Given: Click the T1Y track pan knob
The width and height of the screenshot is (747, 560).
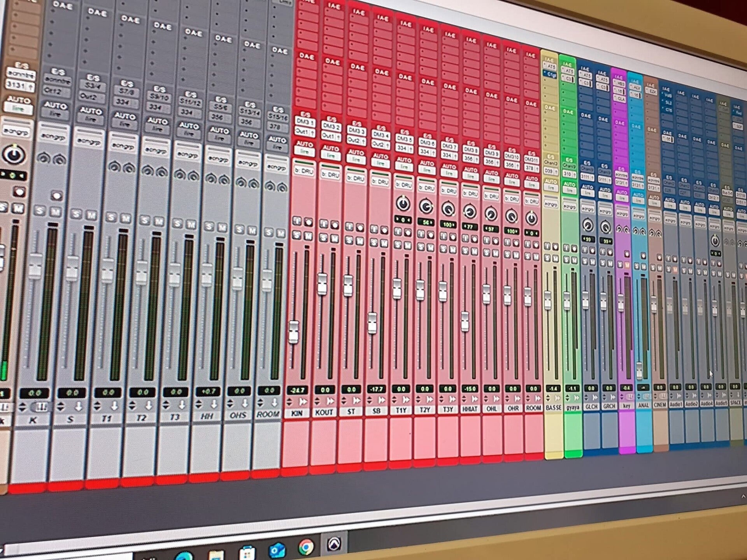Looking at the screenshot, I should [x=403, y=203].
